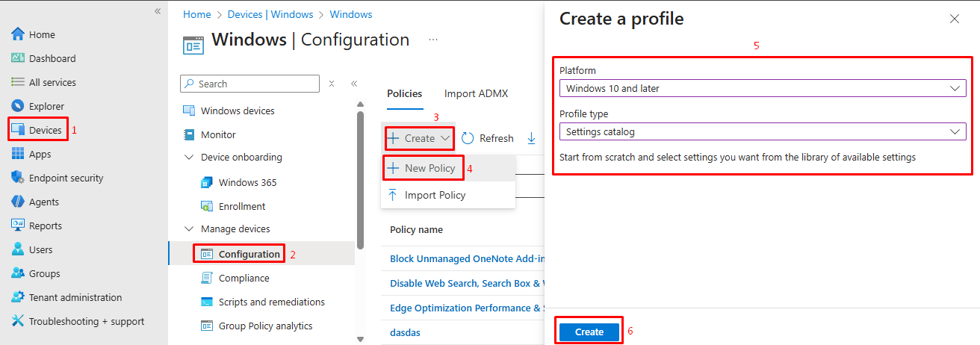Select New Policy from the Create menu
980x345 pixels.
[x=429, y=168]
